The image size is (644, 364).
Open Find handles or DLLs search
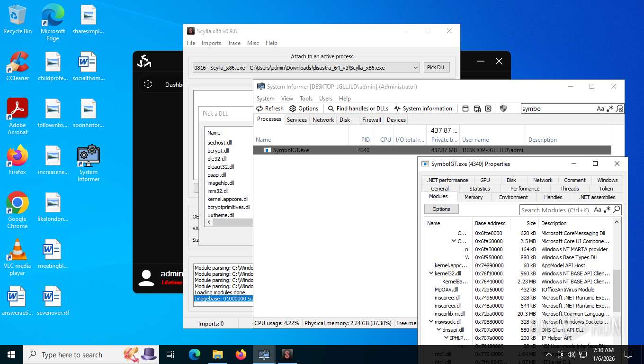coord(358,109)
